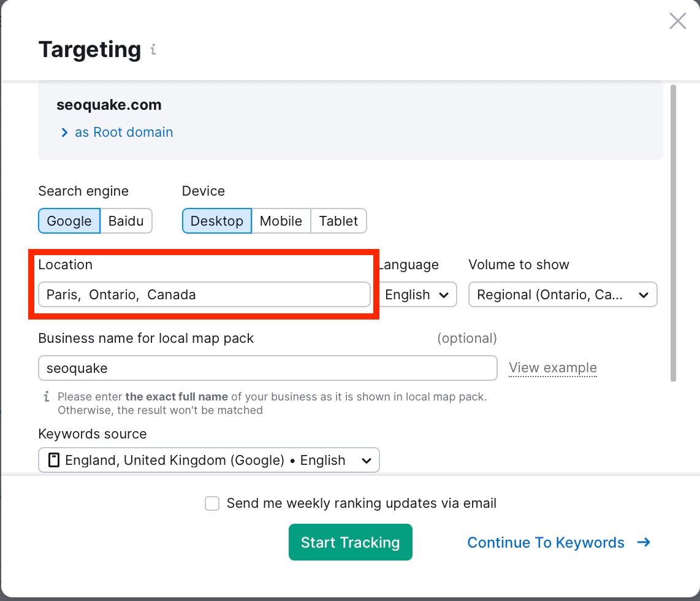Viewport: 700px width, 601px height.
Task: Click the Language dropdown chevron arrow
Action: pos(444,295)
